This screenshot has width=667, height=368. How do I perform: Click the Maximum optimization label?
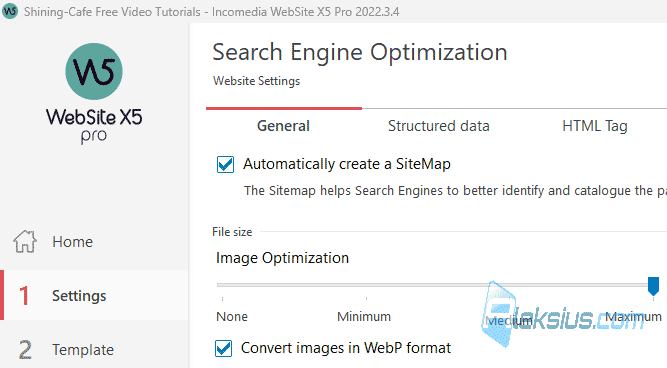(x=633, y=317)
